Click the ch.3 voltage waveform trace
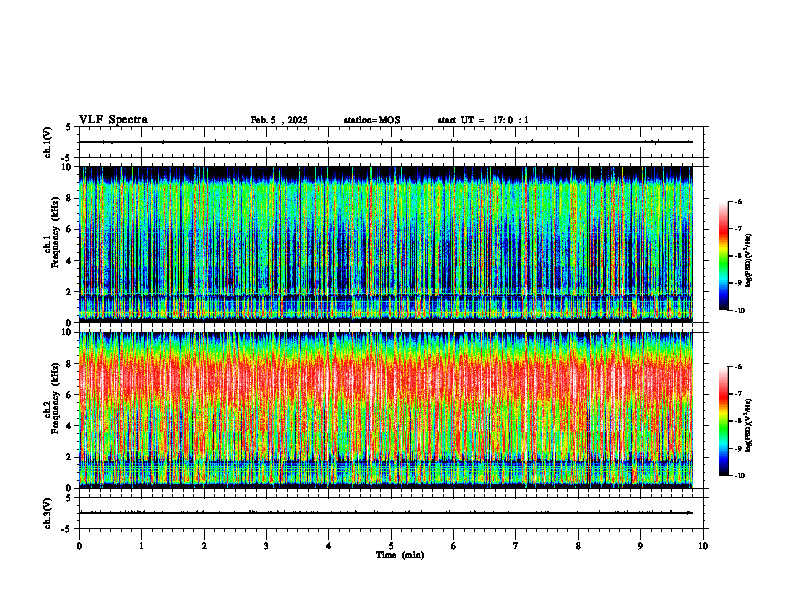 386,513
